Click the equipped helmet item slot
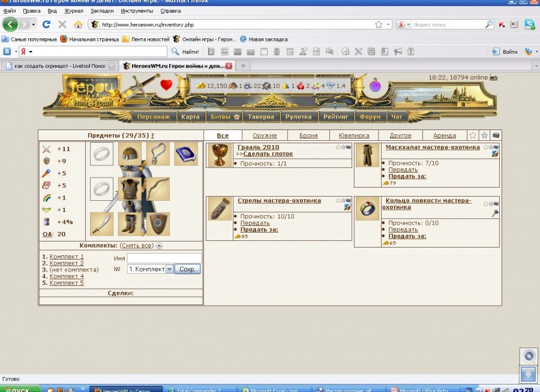Image resolution: width=540 pixels, height=392 pixels. tap(130, 154)
